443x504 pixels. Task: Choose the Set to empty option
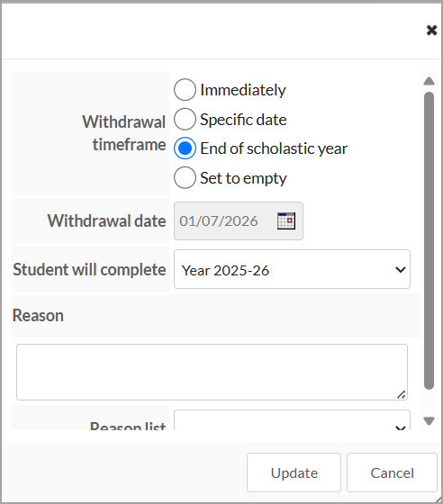click(x=185, y=177)
